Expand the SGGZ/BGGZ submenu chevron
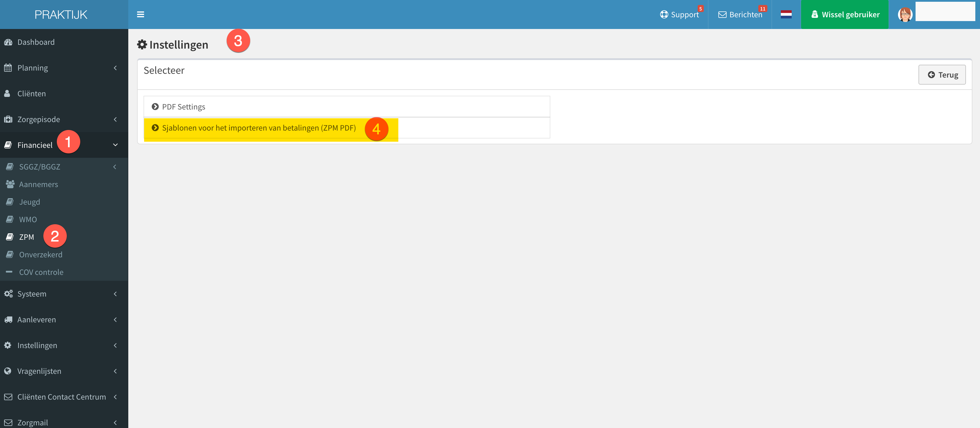The width and height of the screenshot is (980, 428). click(115, 167)
